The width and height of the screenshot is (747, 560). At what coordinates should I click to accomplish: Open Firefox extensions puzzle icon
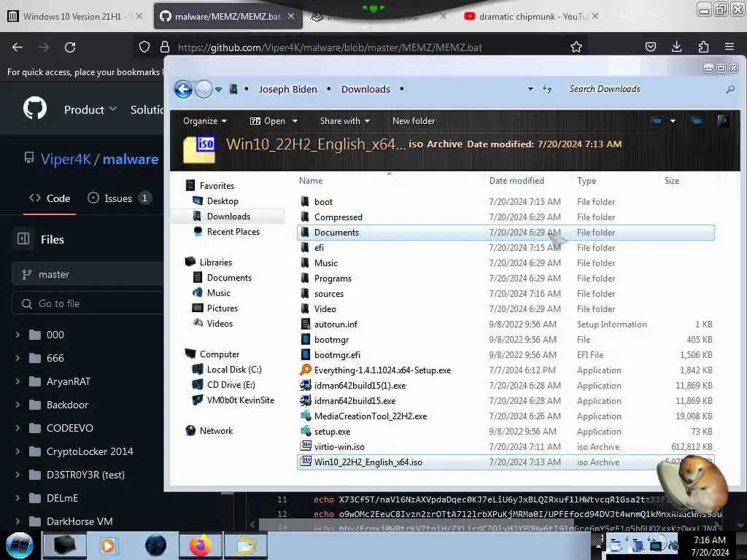pos(703,47)
